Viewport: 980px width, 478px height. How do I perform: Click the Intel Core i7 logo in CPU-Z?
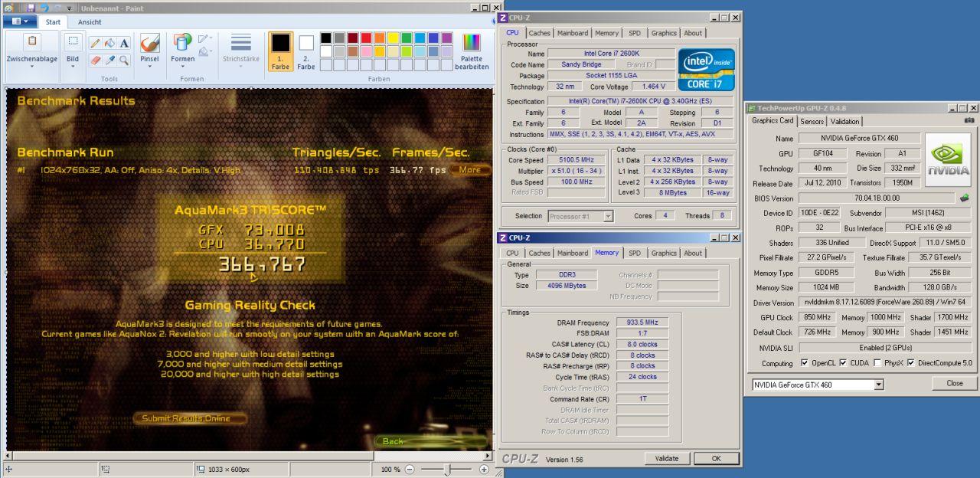pyautogui.click(x=707, y=70)
